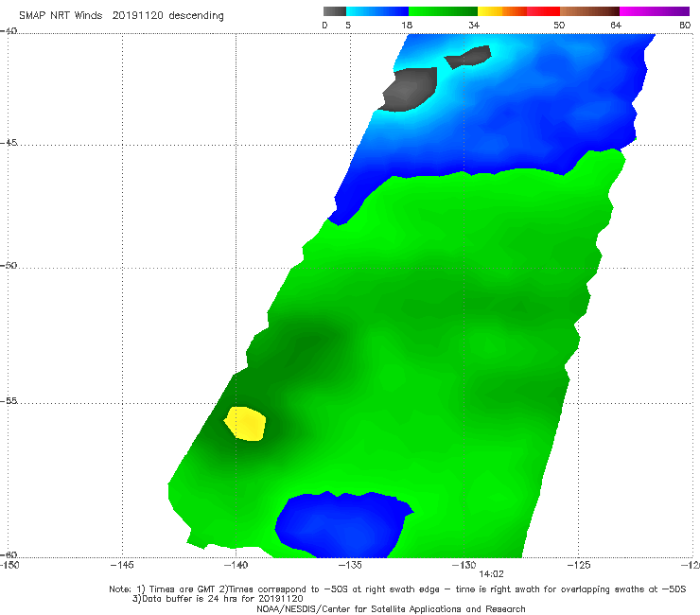Click the color bar label '34'

point(474,25)
